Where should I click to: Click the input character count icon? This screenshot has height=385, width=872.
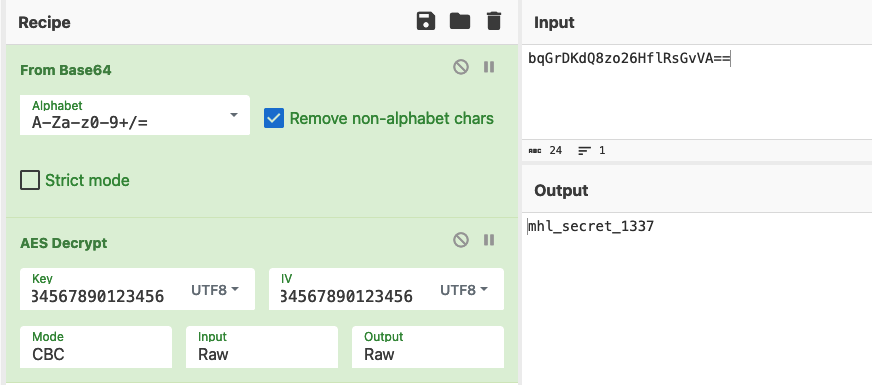tap(534, 150)
